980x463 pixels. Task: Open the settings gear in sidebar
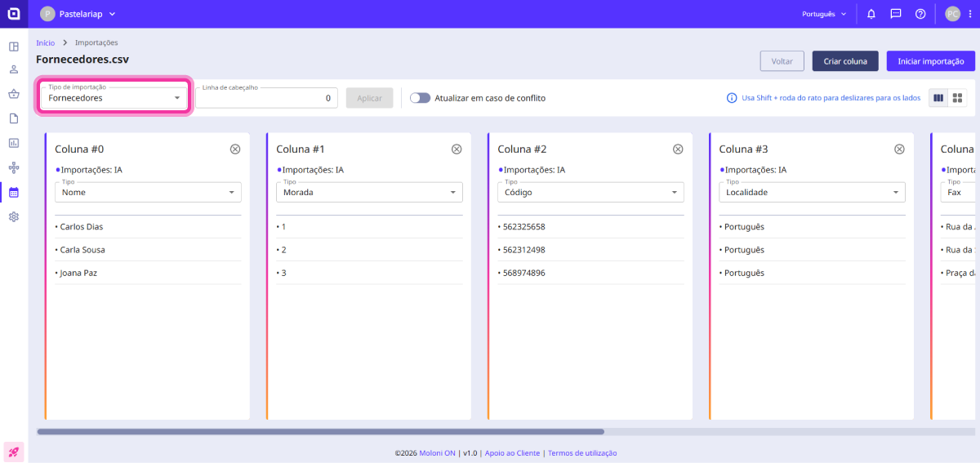(x=14, y=217)
